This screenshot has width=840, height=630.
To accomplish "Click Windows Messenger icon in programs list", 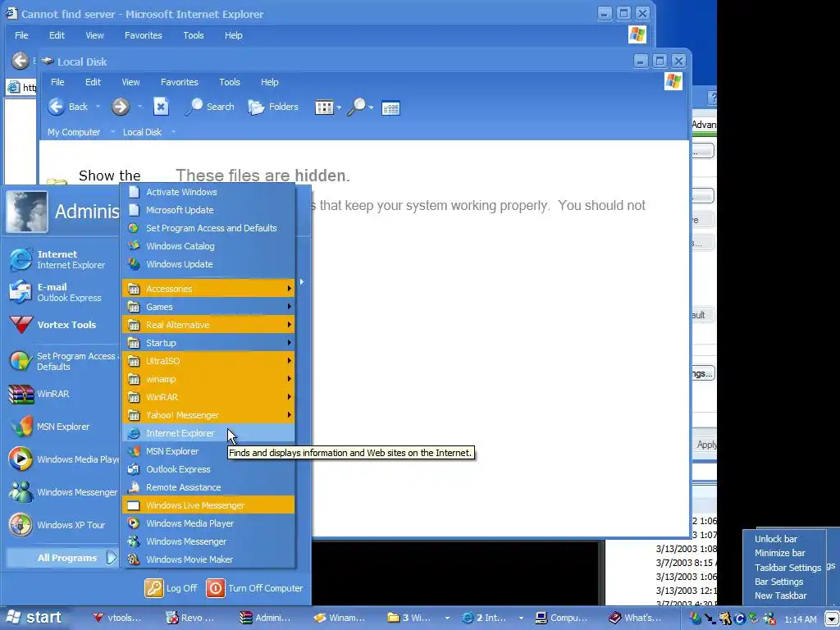I will tap(134, 541).
